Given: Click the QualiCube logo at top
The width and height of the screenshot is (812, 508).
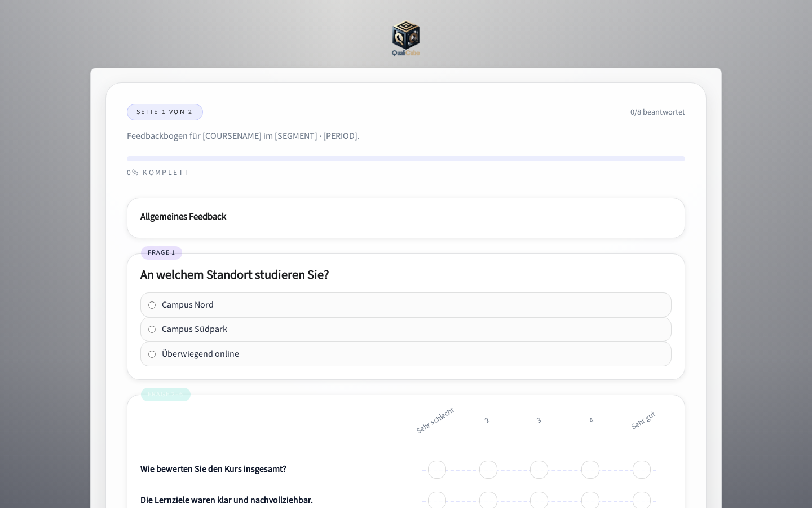Looking at the screenshot, I should coord(406,38).
